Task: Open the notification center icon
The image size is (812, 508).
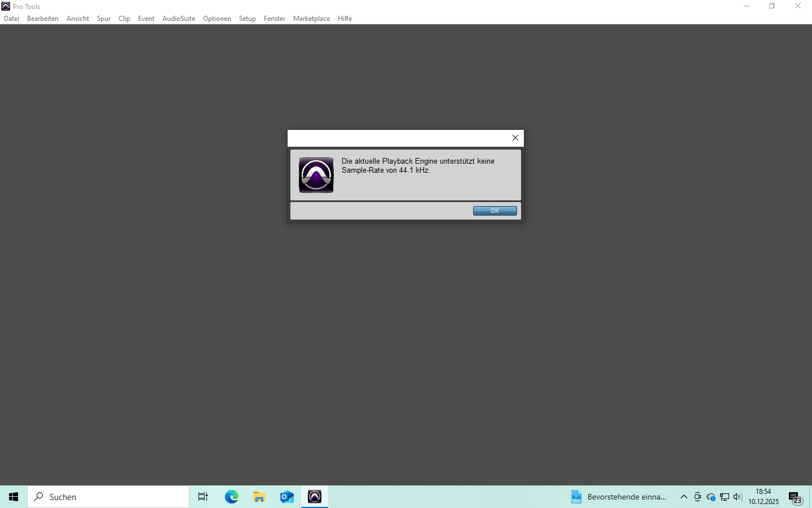Action: point(795,497)
